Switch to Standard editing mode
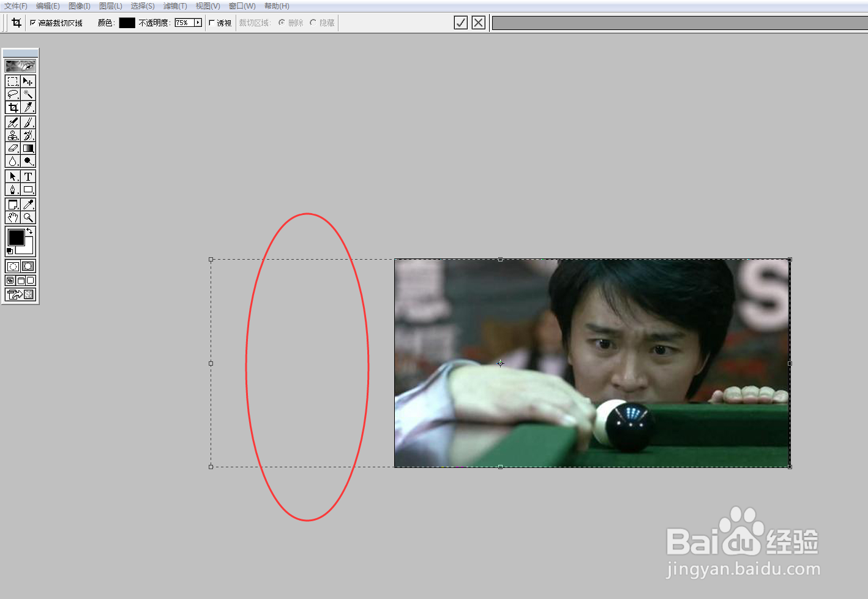The width and height of the screenshot is (868, 599). tap(13, 266)
